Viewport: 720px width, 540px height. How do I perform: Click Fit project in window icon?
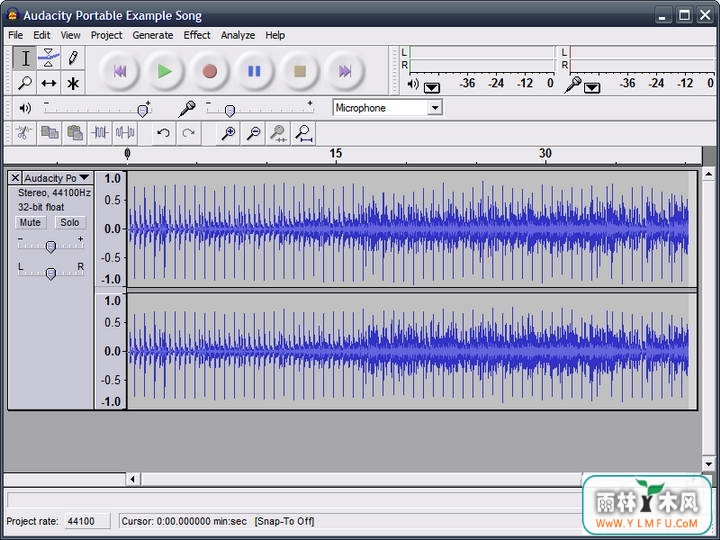304,133
